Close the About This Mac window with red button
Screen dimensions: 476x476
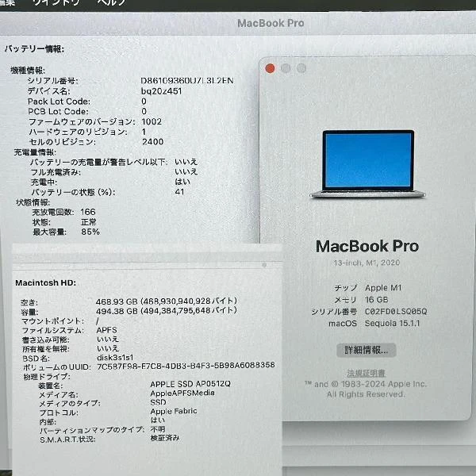(x=270, y=68)
